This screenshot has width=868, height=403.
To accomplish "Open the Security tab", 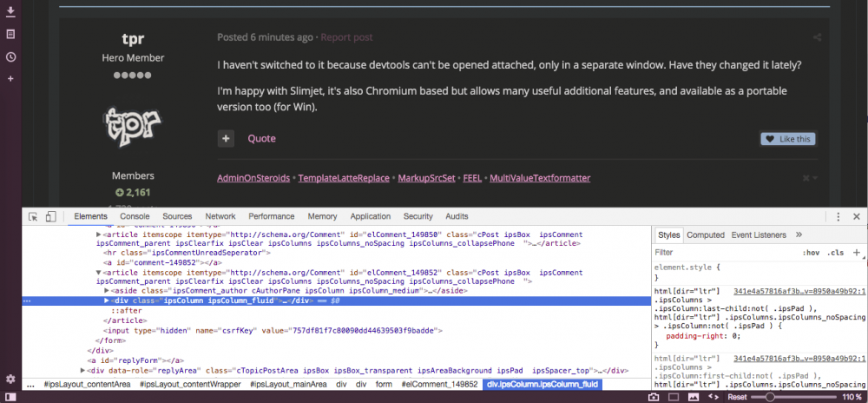I will tap(418, 216).
